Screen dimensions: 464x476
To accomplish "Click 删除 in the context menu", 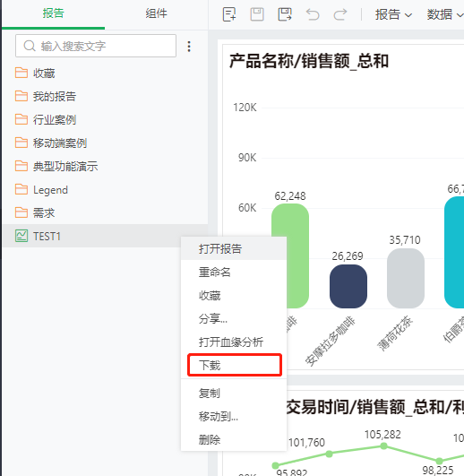I will tap(210, 439).
